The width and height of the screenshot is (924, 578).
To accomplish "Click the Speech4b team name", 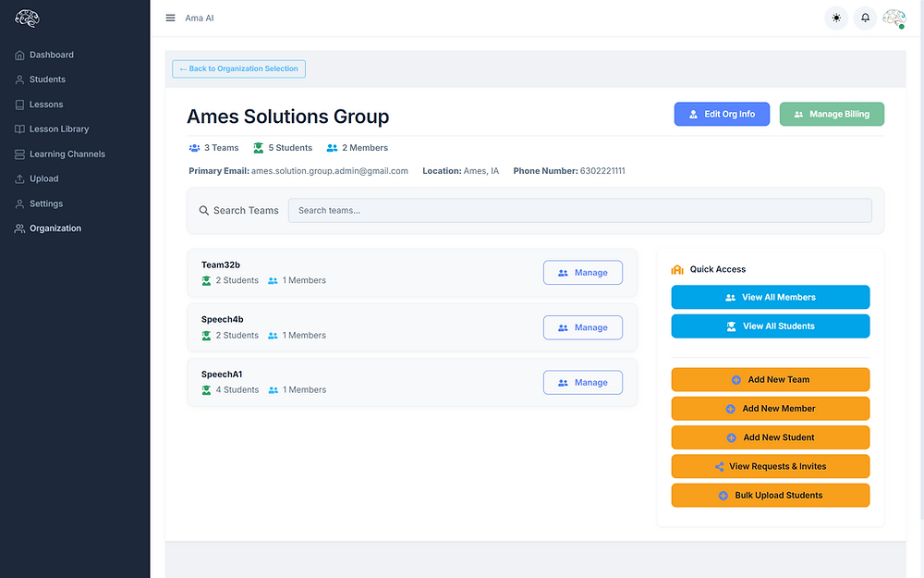I will (222, 320).
